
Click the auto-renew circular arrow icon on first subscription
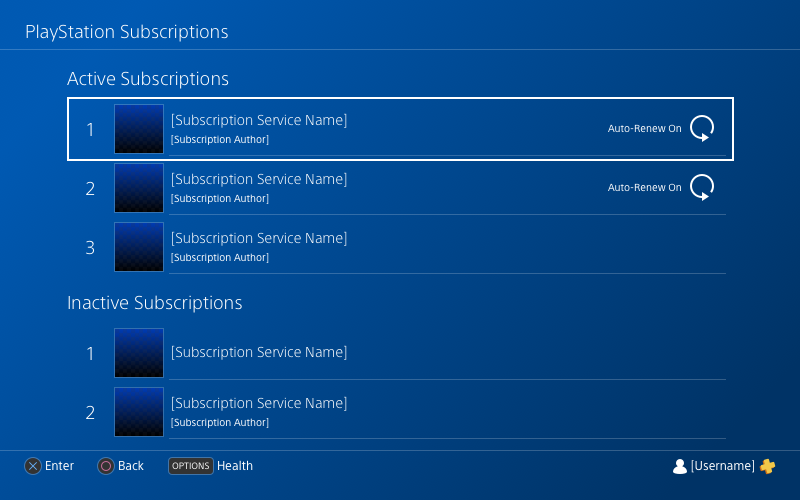702,128
